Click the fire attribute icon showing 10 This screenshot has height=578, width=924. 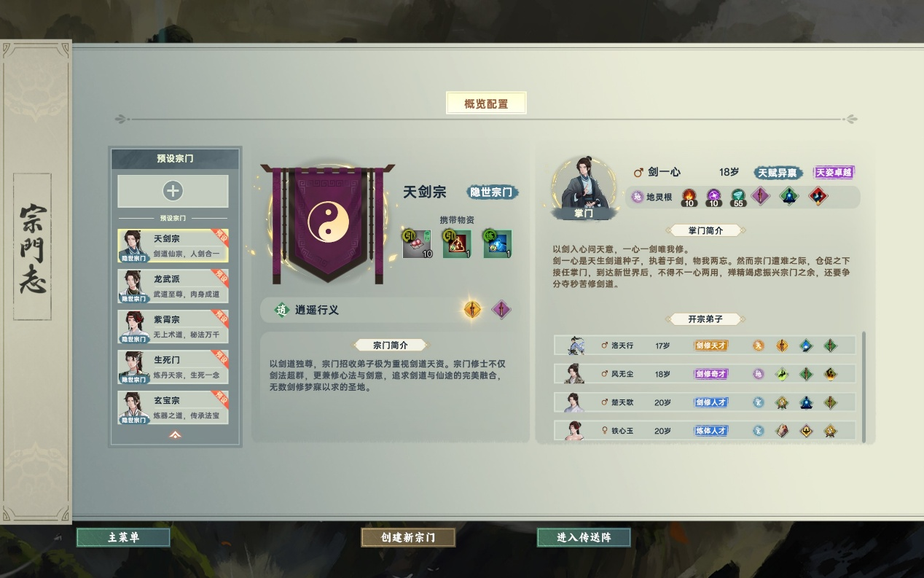pyautogui.click(x=689, y=197)
